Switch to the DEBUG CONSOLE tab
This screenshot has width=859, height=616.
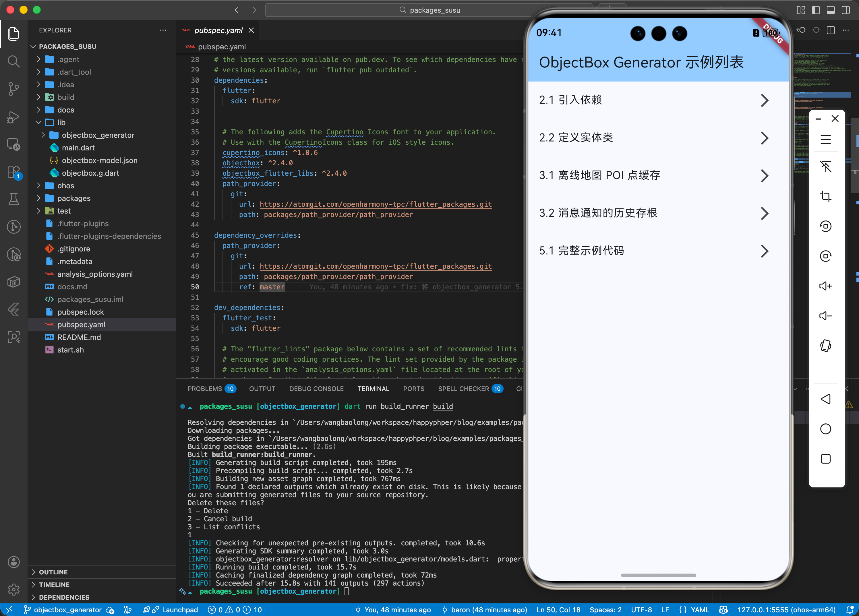316,389
